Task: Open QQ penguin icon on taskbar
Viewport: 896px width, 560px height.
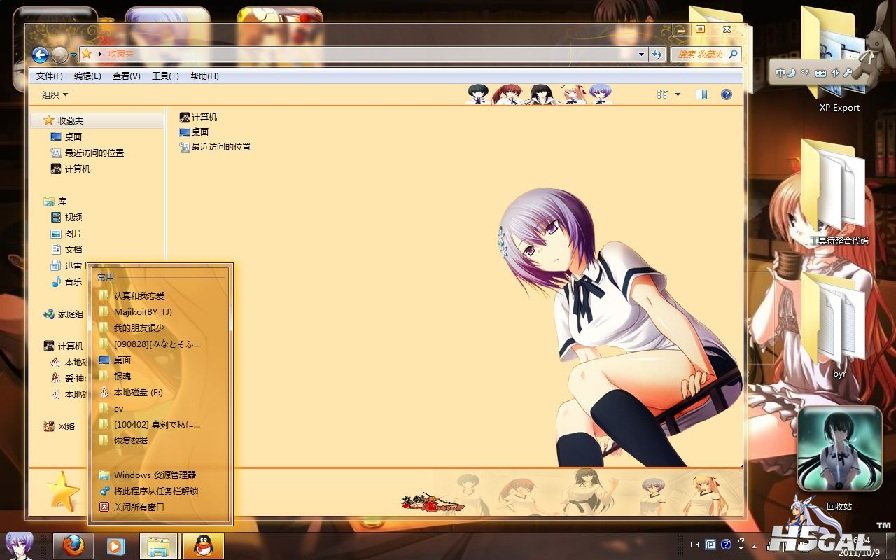Action: point(204,547)
